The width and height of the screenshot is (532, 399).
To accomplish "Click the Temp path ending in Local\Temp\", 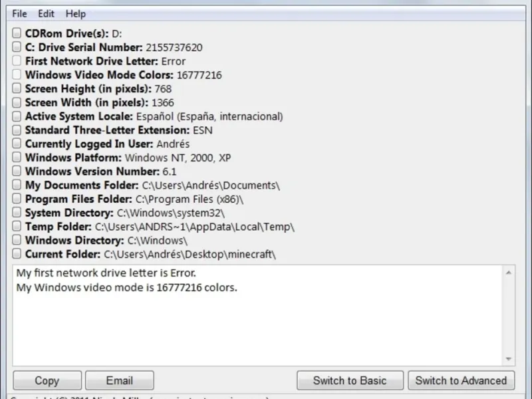I will [x=194, y=227].
